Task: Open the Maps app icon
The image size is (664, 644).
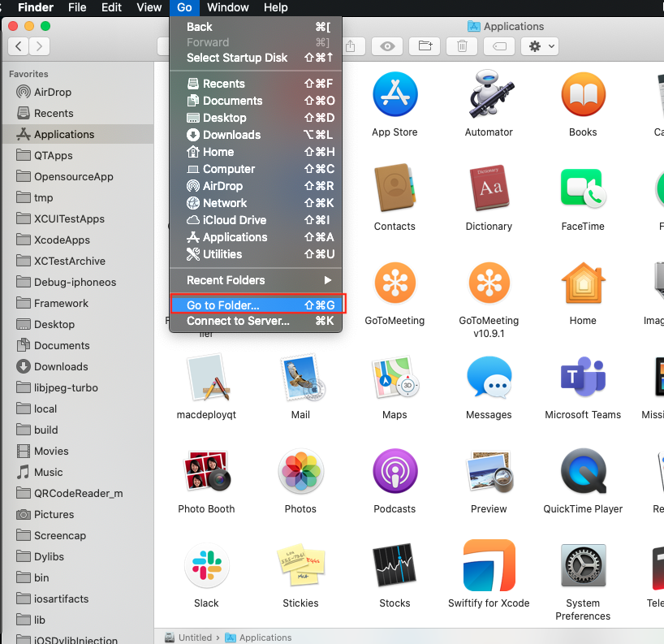Action: (395, 377)
